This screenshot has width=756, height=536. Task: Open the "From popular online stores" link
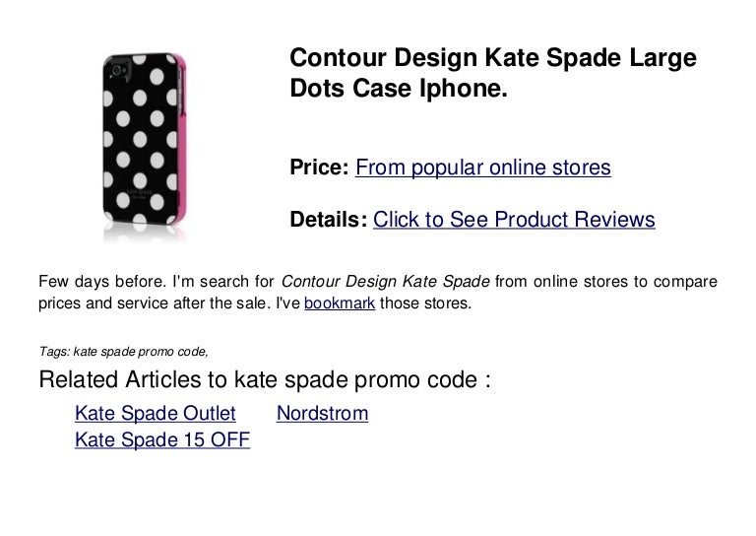[483, 168]
